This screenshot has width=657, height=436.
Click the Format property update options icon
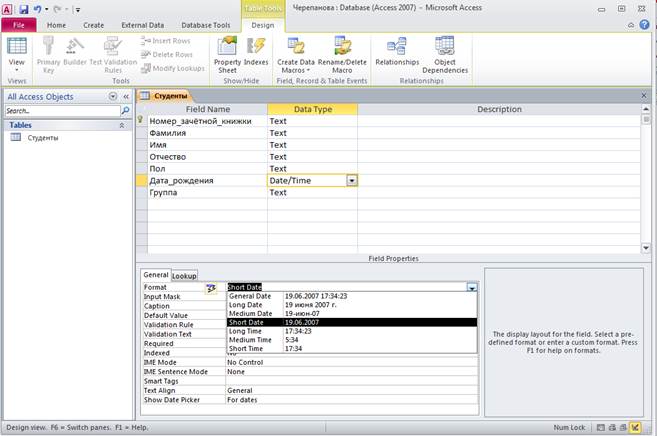[x=211, y=288]
